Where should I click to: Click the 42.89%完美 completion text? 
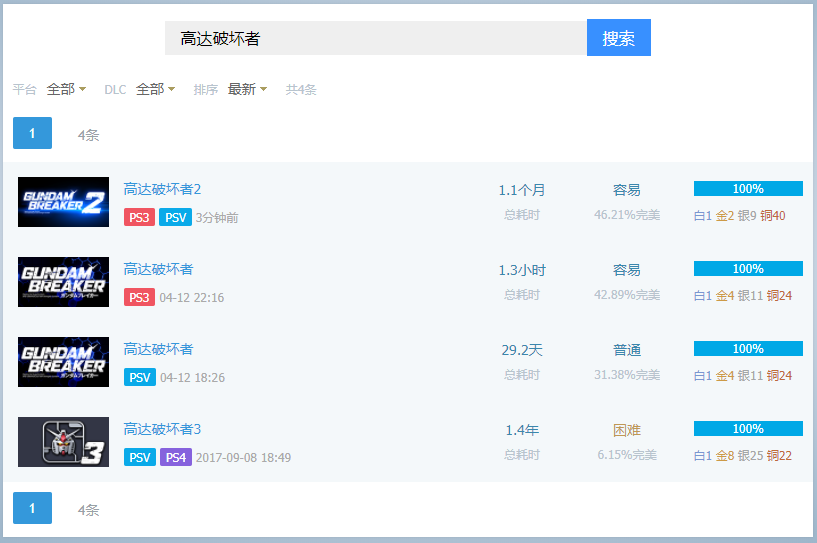627,295
